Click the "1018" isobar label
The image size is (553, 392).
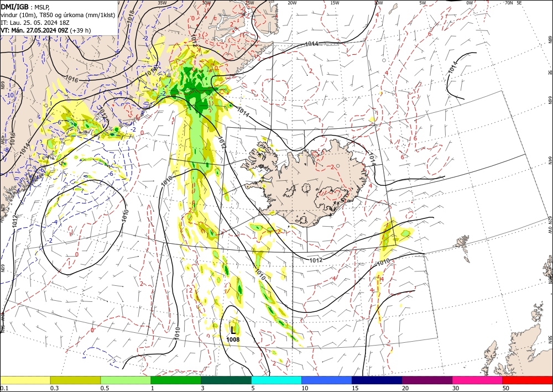click(x=130, y=16)
